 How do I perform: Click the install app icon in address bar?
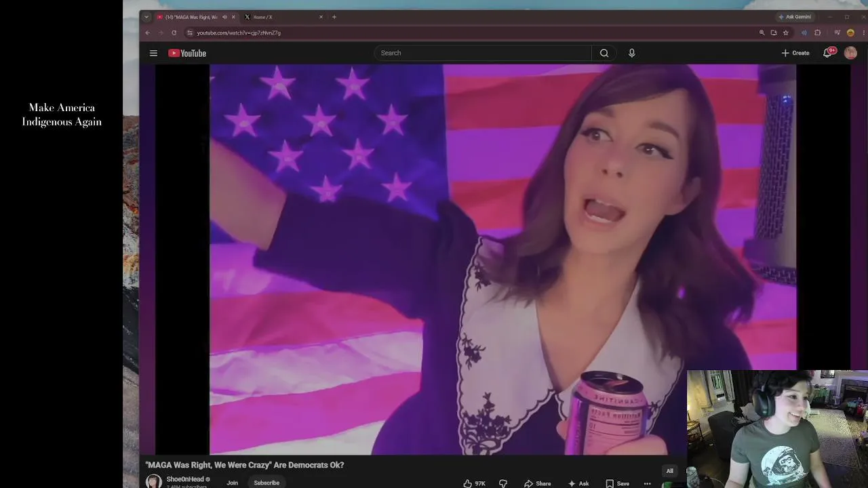coord(774,33)
